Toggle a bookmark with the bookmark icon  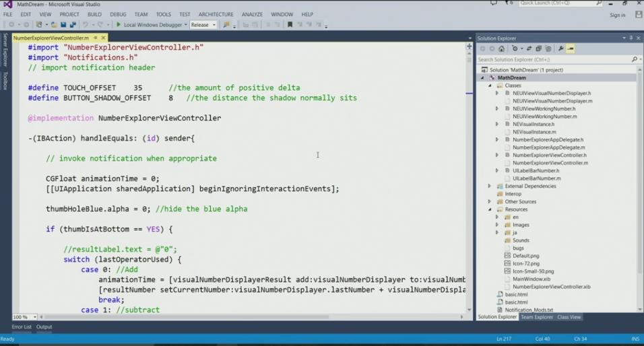(290, 25)
